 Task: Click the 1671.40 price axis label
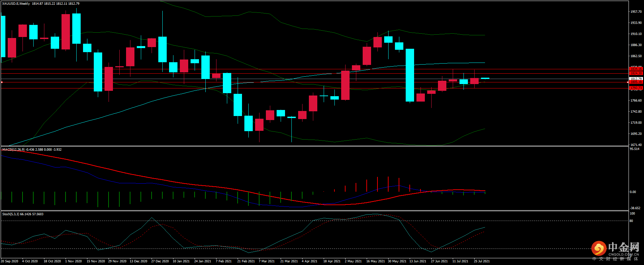(636, 145)
